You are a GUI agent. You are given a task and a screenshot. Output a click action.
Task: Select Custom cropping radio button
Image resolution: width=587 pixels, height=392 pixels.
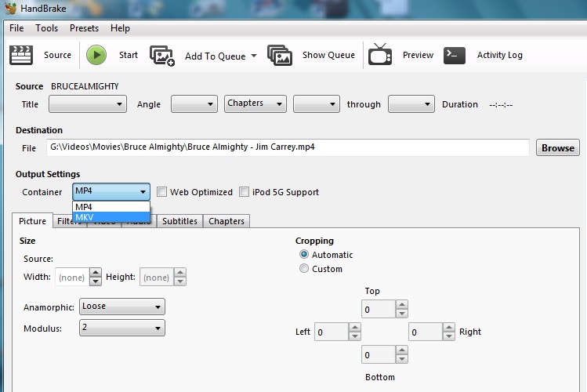(304, 269)
